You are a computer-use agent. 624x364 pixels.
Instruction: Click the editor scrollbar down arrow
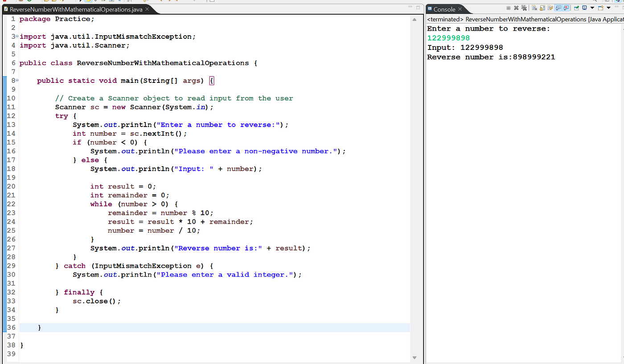415,357
